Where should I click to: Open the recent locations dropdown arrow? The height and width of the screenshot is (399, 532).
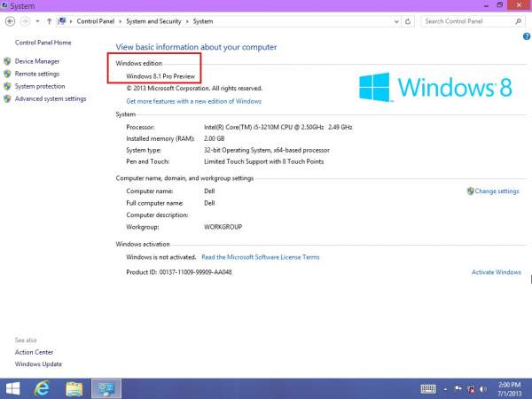[37, 21]
